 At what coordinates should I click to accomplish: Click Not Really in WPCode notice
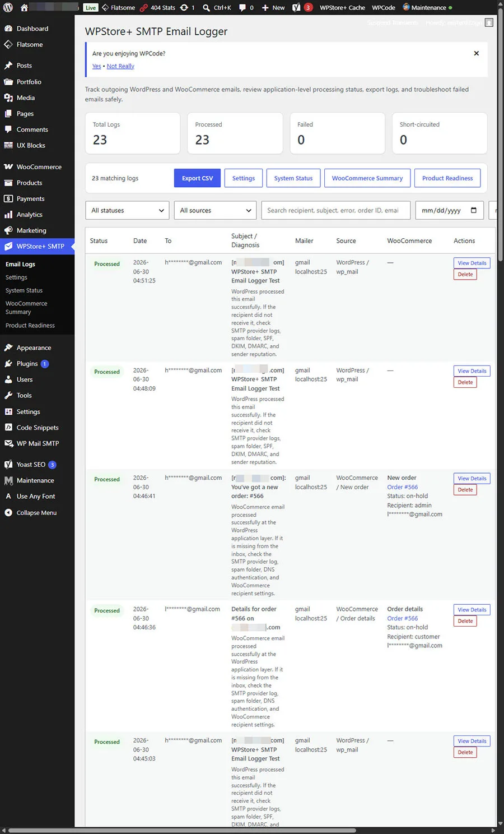point(120,66)
